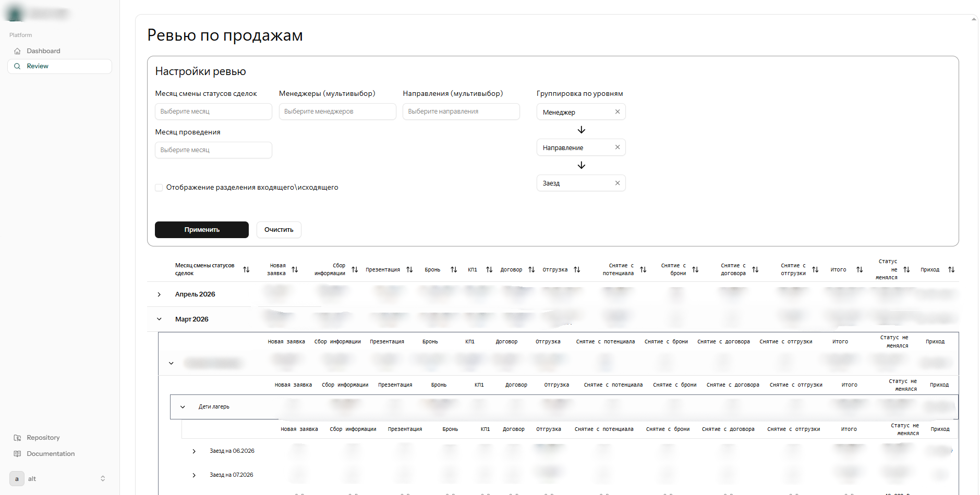The height and width of the screenshot is (495, 980).
Task: Toggle входящего\исходящего split display checkbox
Action: (x=159, y=188)
